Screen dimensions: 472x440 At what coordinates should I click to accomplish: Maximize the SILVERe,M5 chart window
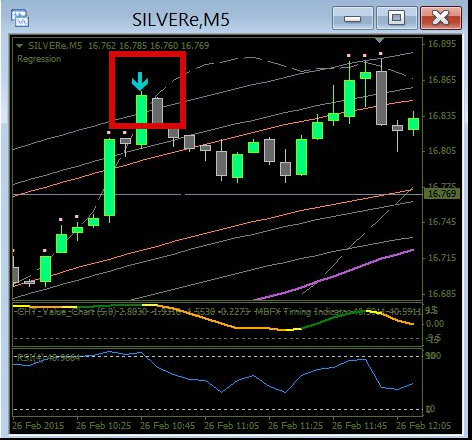[x=397, y=18]
